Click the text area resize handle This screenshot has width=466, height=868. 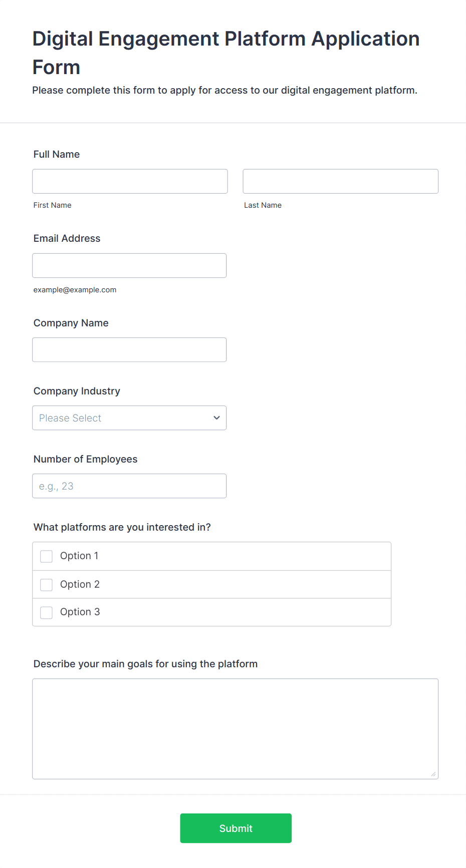pos(433,774)
